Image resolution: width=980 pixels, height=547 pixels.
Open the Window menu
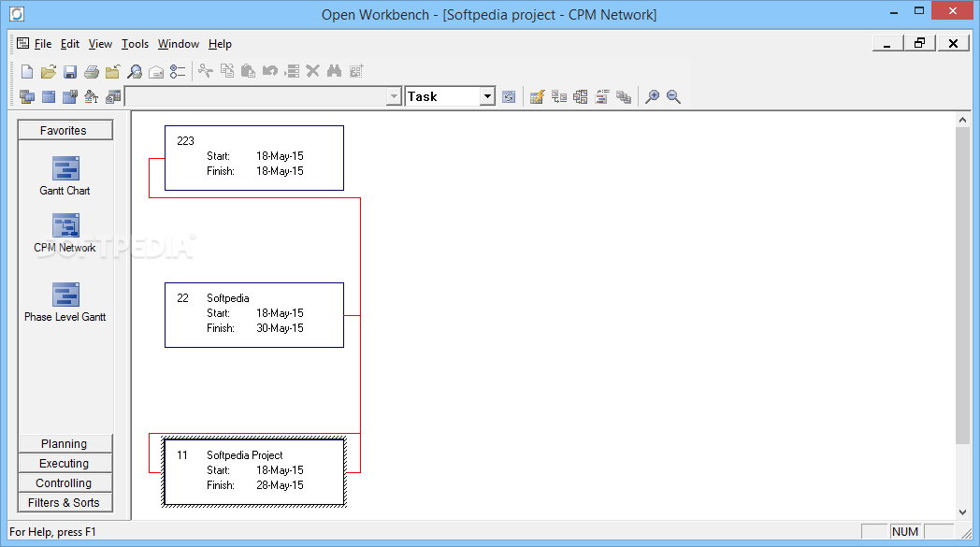click(178, 44)
